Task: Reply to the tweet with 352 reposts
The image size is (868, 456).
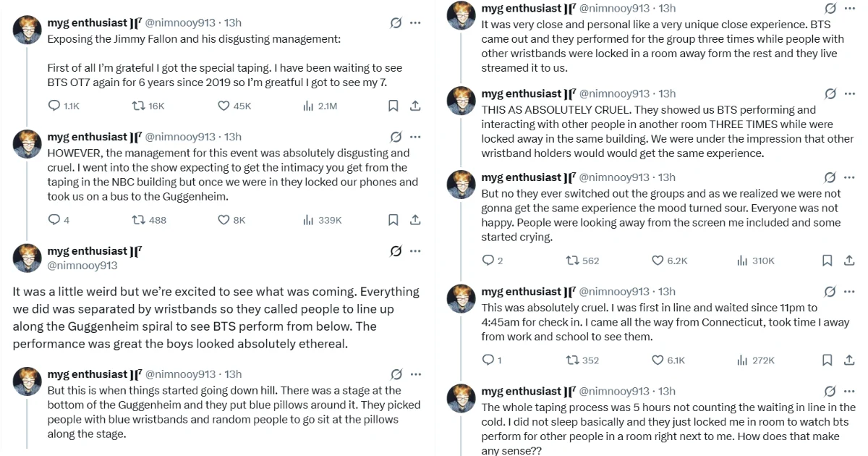Action: pos(488,360)
